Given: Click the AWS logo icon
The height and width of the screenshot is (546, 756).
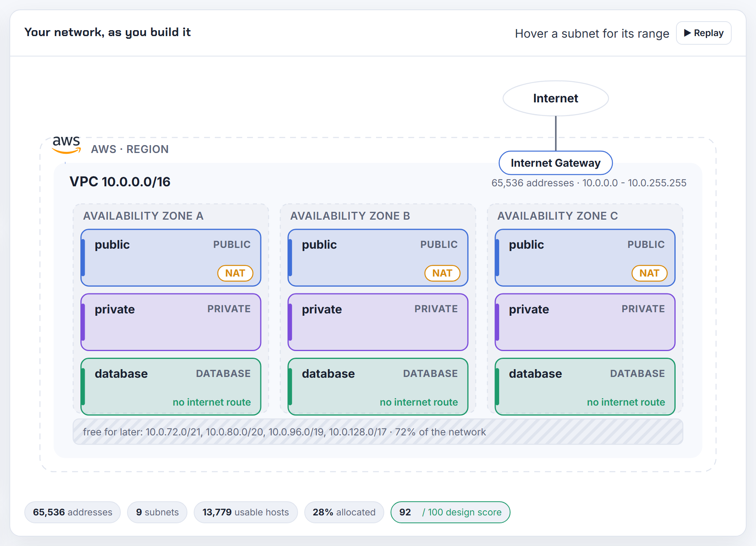Looking at the screenshot, I should tap(66, 144).
